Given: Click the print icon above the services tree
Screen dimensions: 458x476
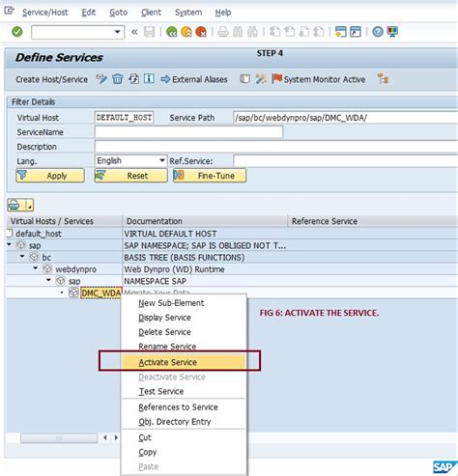Looking at the screenshot, I should click(x=14, y=205).
